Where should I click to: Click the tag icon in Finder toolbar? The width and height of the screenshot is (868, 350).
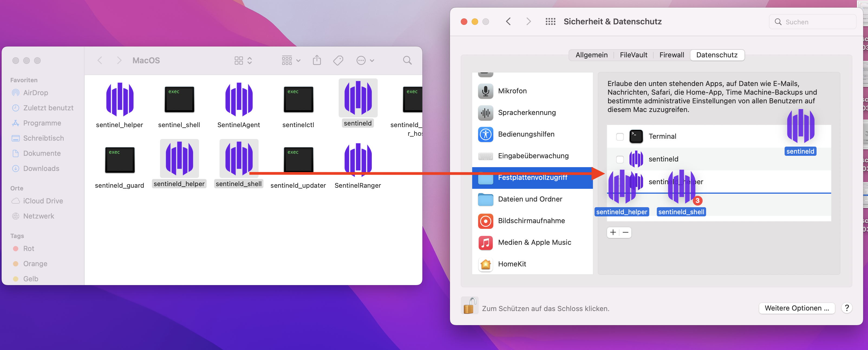tap(338, 60)
